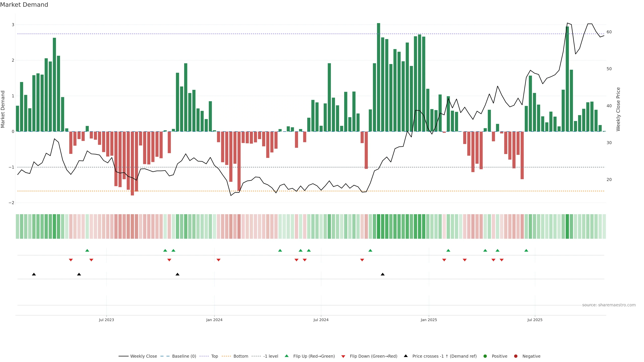Click the rightmost red flip-down triangle marker
Screen dimensions: 644x362
click(501, 260)
